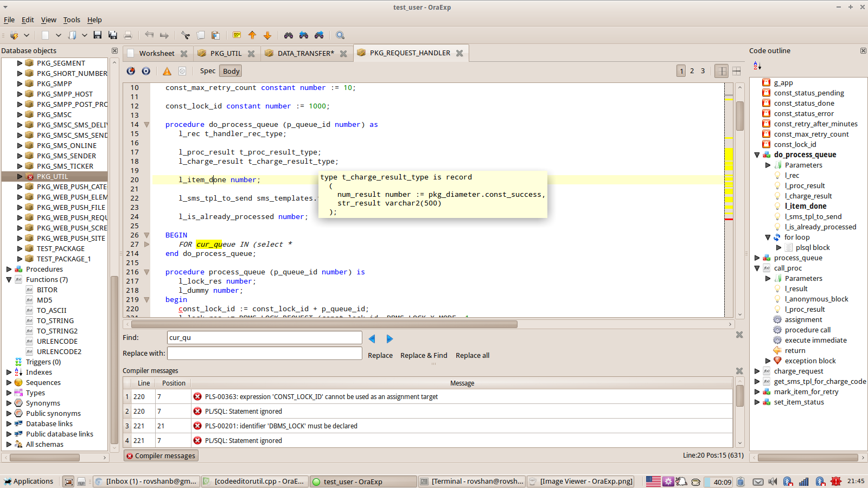Screen dimensions: 868x488
Task: Select the Spec view of the package
Action: (x=207, y=70)
